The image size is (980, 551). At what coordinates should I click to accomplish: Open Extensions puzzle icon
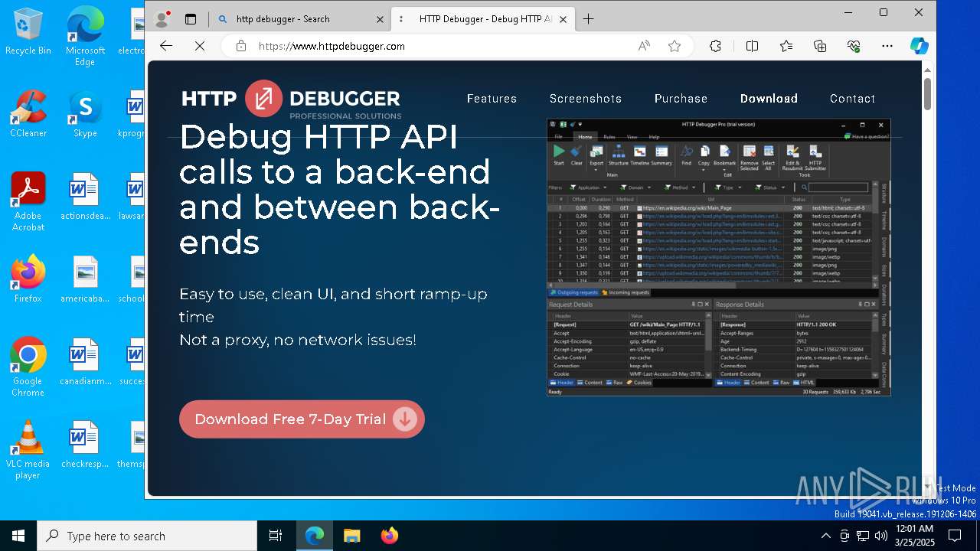click(715, 46)
